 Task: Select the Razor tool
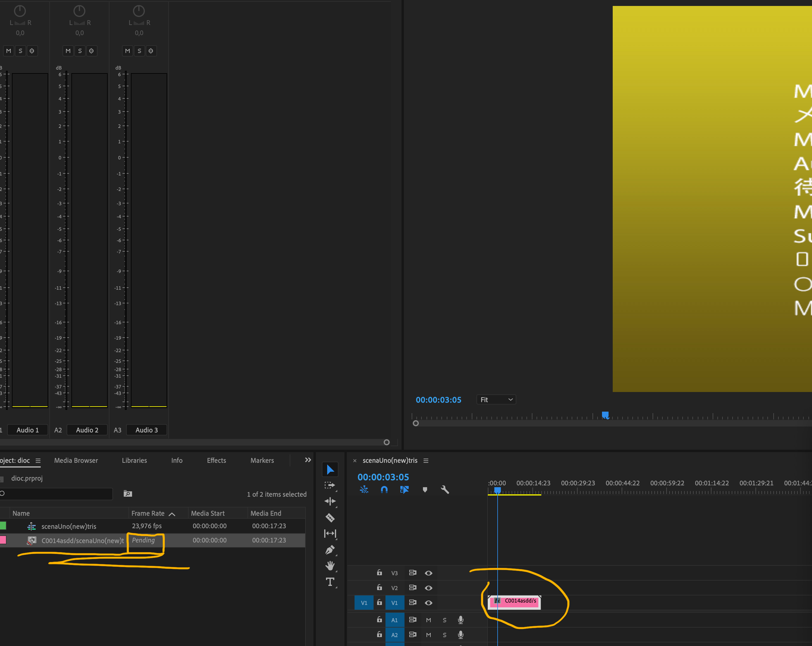(x=330, y=518)
